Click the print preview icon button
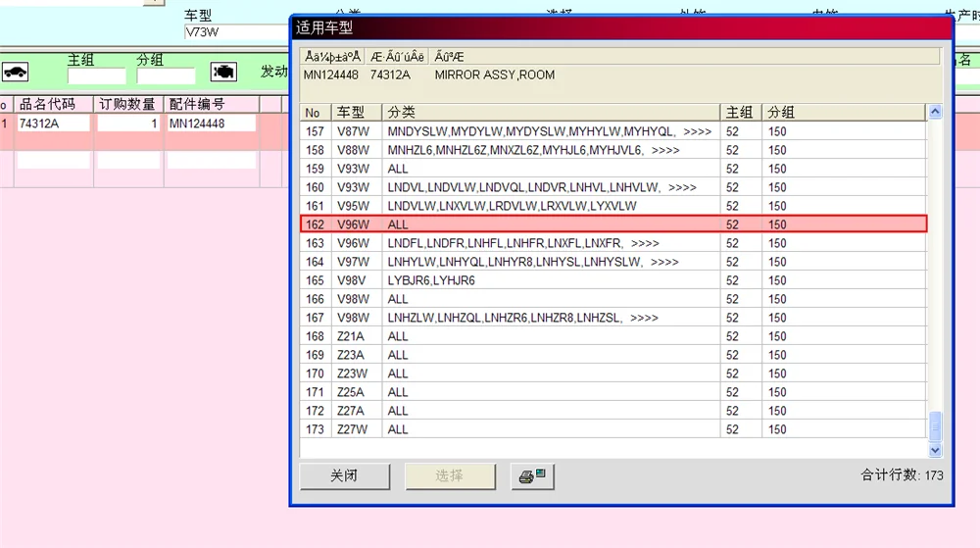Screen dimensions: 980x548 [532, 476]
